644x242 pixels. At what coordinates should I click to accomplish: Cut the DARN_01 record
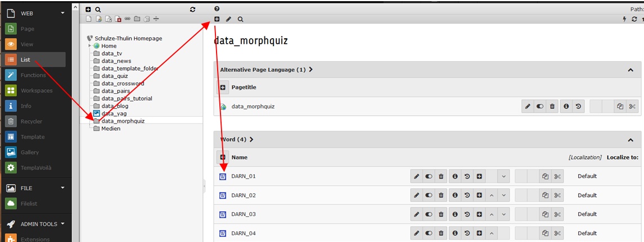pos(557,176)
